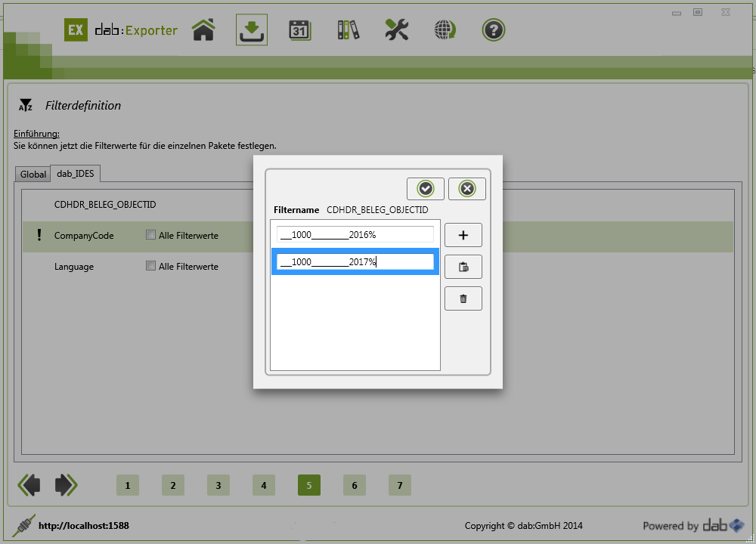This screenshot has width=756, height=544.
Task: Jump to wizard step 4
Action: pos(264,485)
